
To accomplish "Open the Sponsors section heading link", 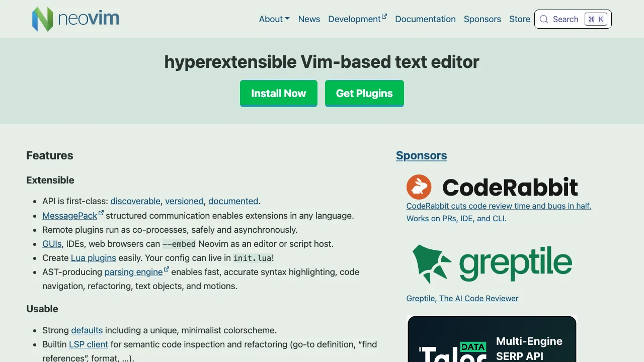I will point(422,155).
